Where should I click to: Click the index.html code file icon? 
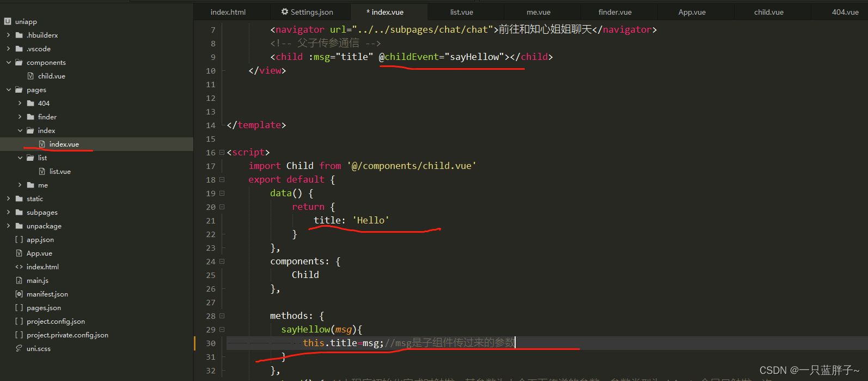click(x=19, y=267)
